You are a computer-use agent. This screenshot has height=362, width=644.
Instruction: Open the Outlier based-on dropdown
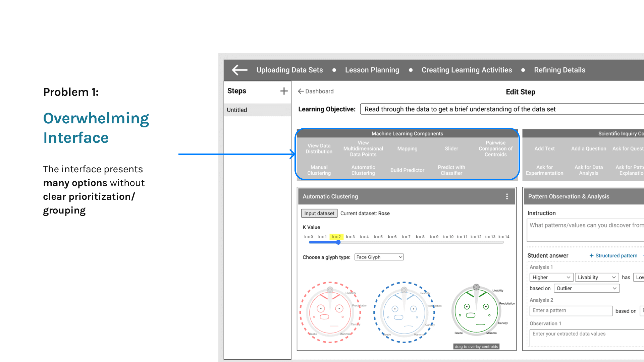click(586, 289)
